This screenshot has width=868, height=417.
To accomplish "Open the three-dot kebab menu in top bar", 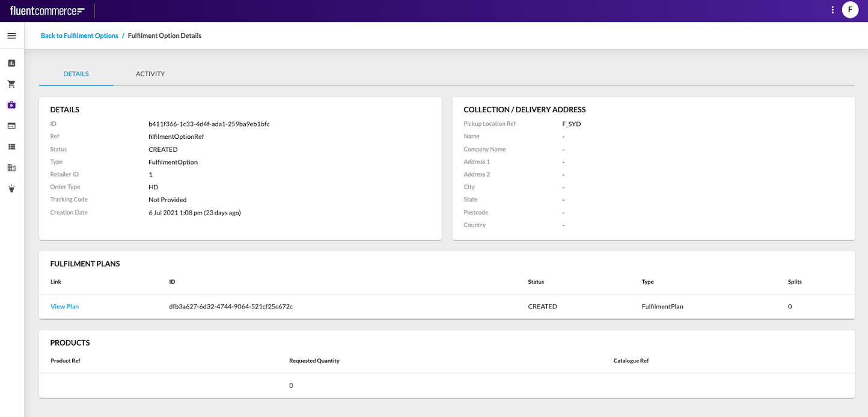I will click(832, 10).
